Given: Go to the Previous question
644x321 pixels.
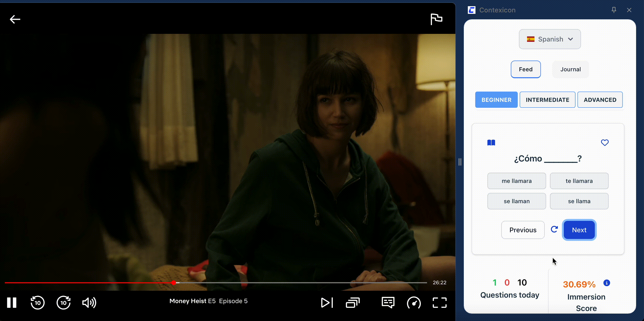Looking at the screenshot, I should pyautogui.click(x=523, y=230).
